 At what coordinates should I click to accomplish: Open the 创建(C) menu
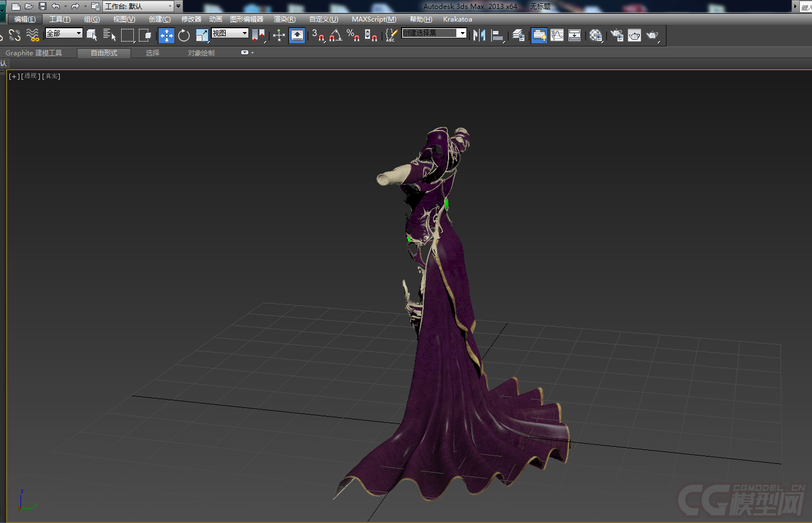pos(159,19)
